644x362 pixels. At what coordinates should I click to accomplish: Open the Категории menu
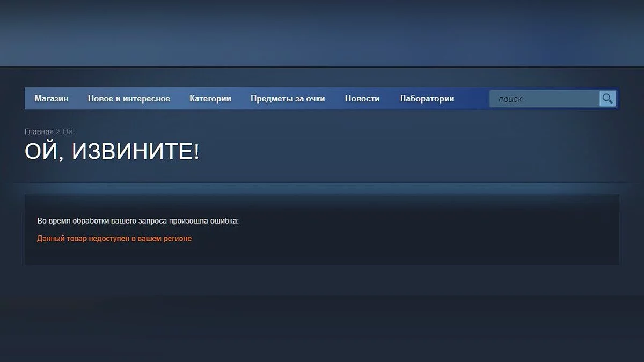(210, 99)
